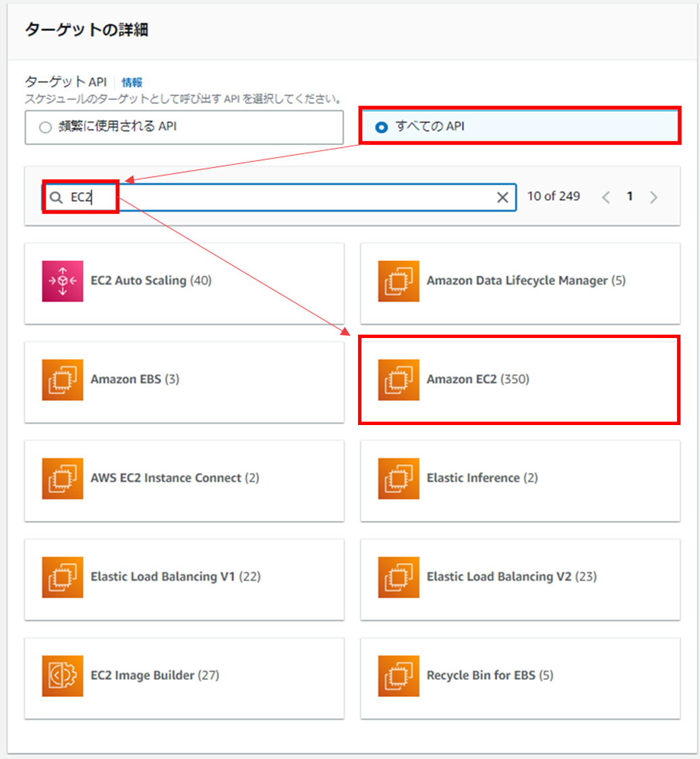Click the Recycle Bin for EBS icon

[x=399, y=676]
